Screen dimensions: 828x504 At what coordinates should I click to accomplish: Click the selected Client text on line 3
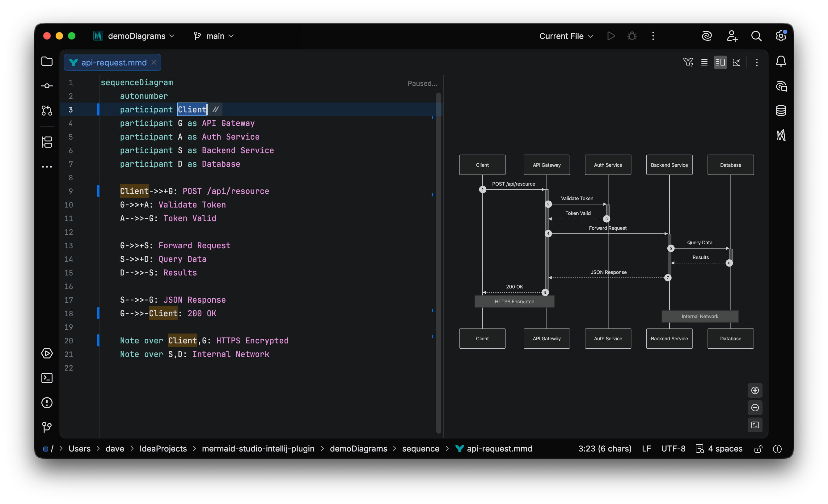click(x=192, y=110)
